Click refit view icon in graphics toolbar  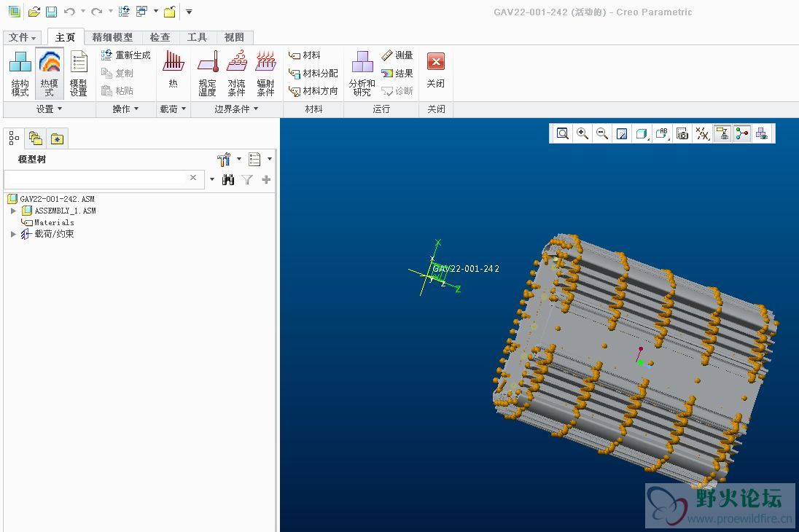coord(563,133)
